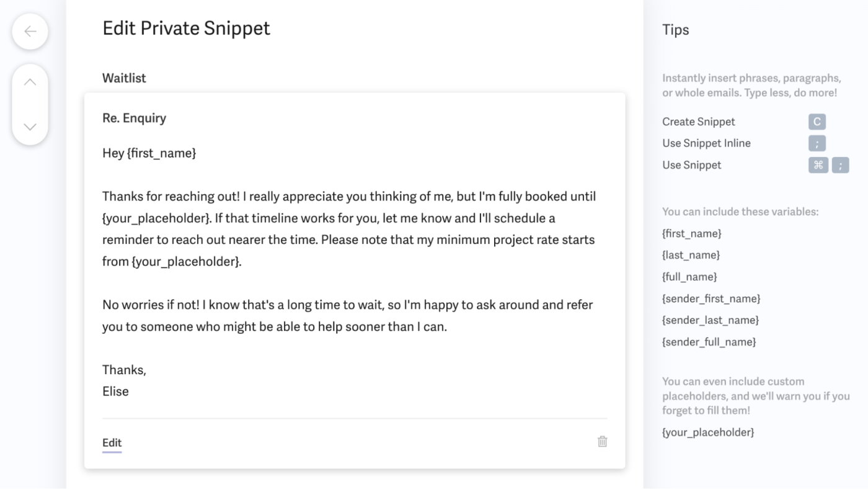
Task: Click the Create Snippet tip label
Action: pos(698,122)
